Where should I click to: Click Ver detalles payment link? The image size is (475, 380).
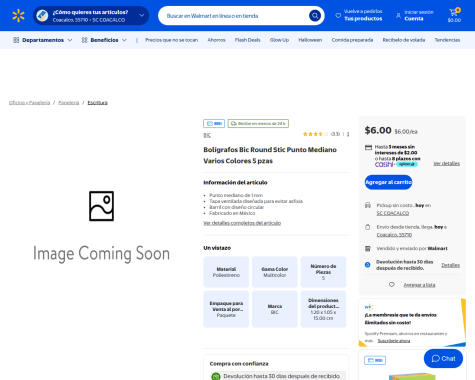coord(446,163)
